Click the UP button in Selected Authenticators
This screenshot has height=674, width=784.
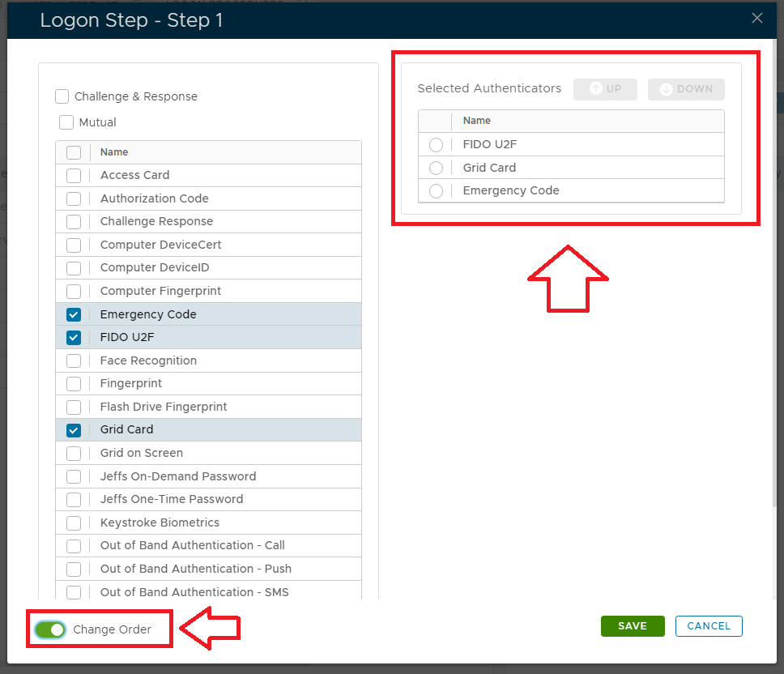pos(605,89)
